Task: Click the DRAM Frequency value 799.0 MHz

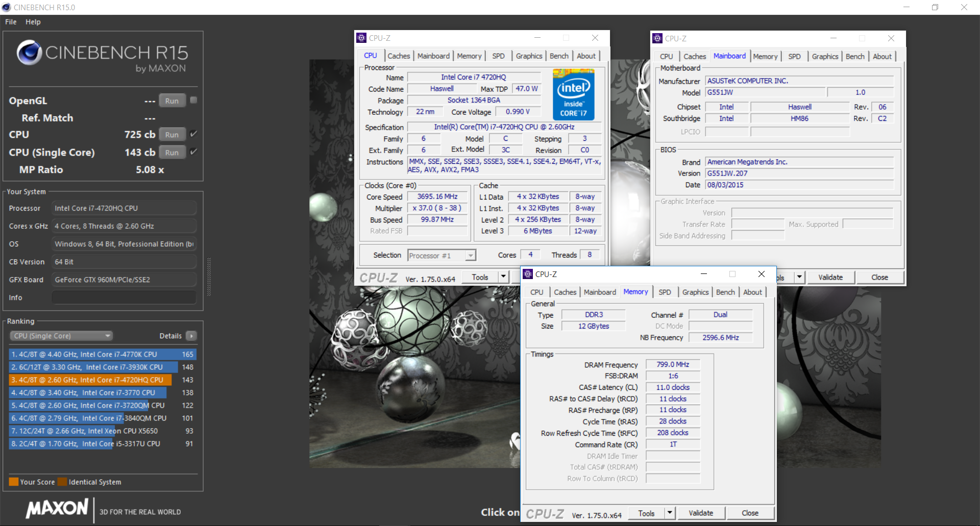Action: [x=673, y=364]
